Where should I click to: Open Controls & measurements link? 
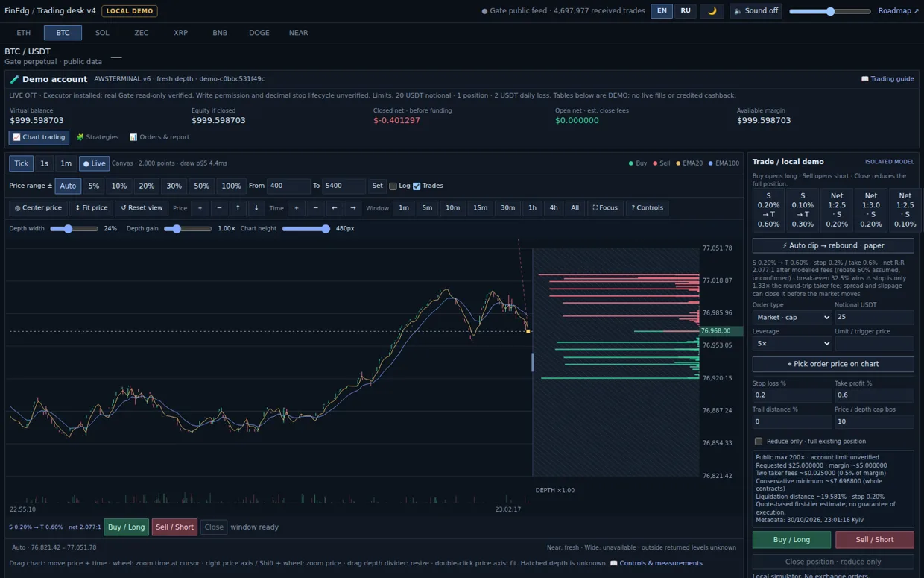coord(656,564)
